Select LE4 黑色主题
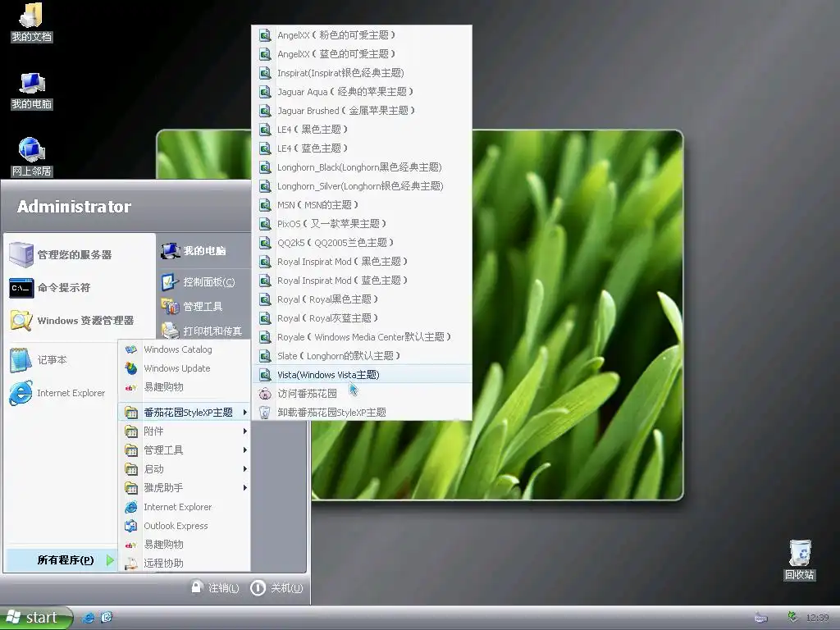 click(x=362, y=129)
